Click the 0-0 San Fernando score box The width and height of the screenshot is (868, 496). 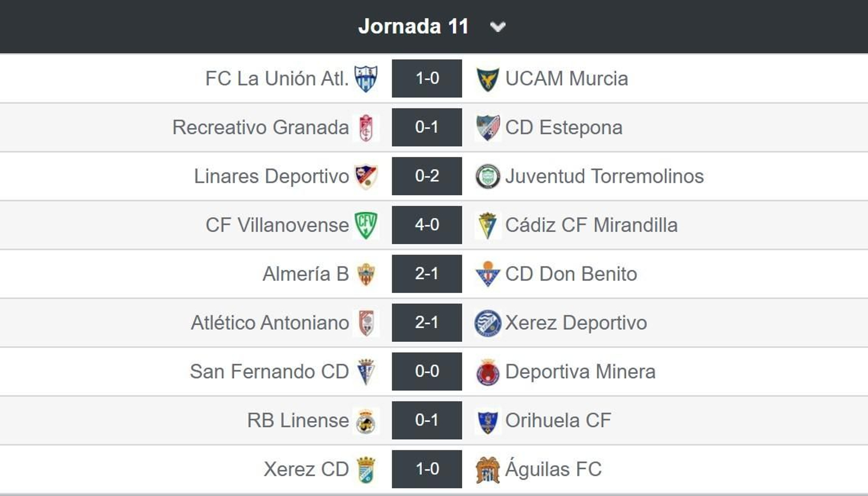[426, 371]
